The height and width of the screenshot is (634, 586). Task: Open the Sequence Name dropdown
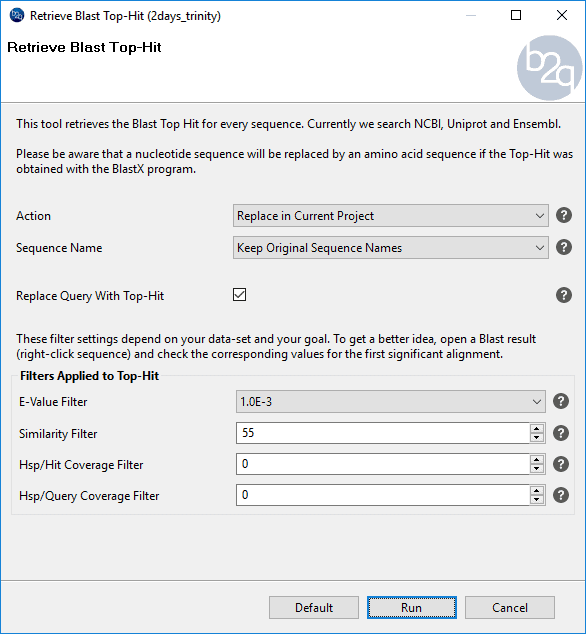click(x=391, y=247)
